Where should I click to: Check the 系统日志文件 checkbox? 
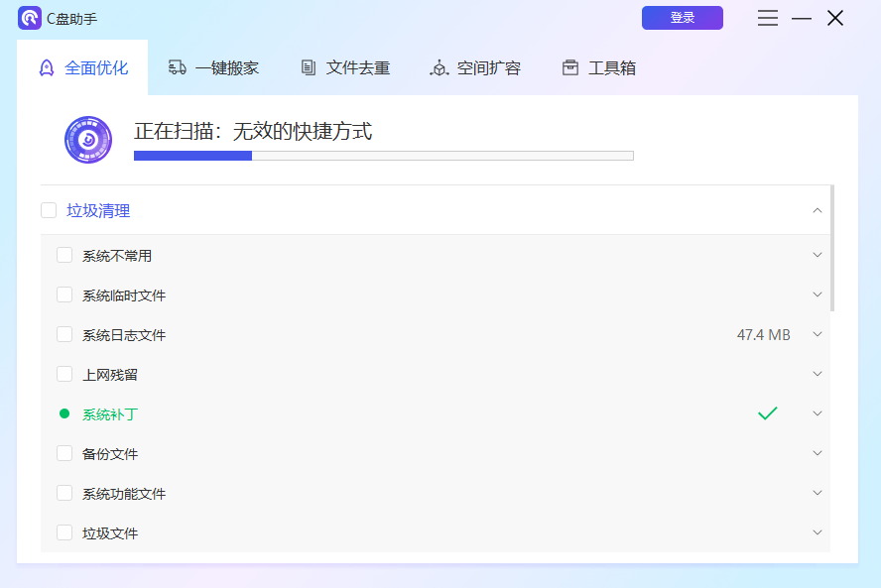click(63, 334)
